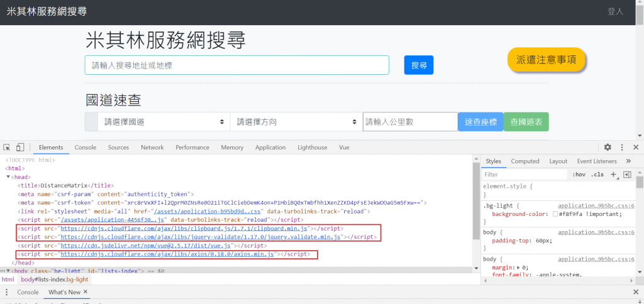This screenshot has height=304, width=644.
Task: Switch to the Elements tab
Action: pyautogui.click(x=51, y=147)
